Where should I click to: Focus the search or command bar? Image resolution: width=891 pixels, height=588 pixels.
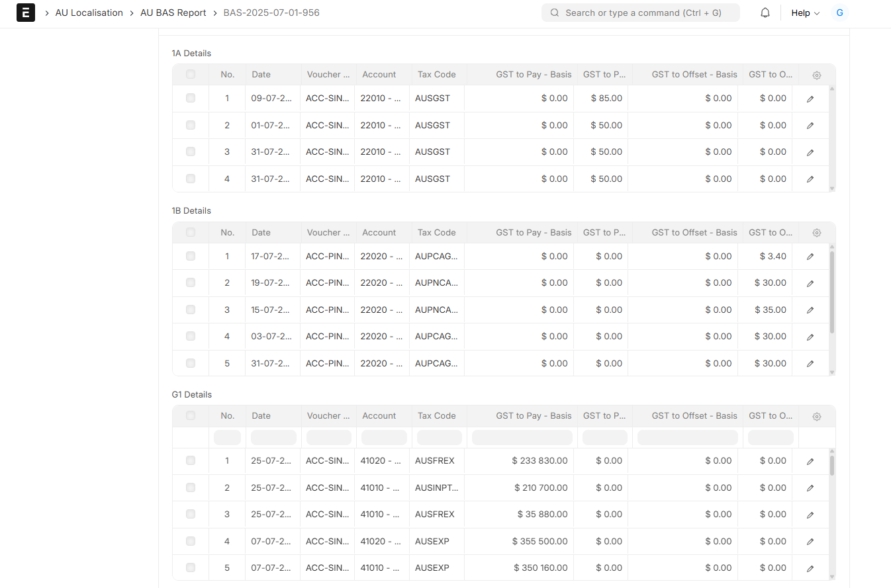pyautogui.click(x=640, y=13)
